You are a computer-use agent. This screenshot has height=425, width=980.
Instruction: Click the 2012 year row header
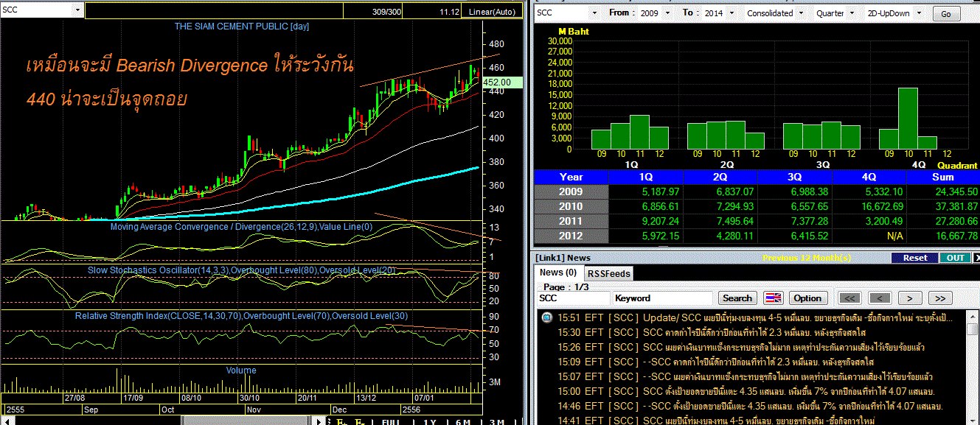(571, 236)
